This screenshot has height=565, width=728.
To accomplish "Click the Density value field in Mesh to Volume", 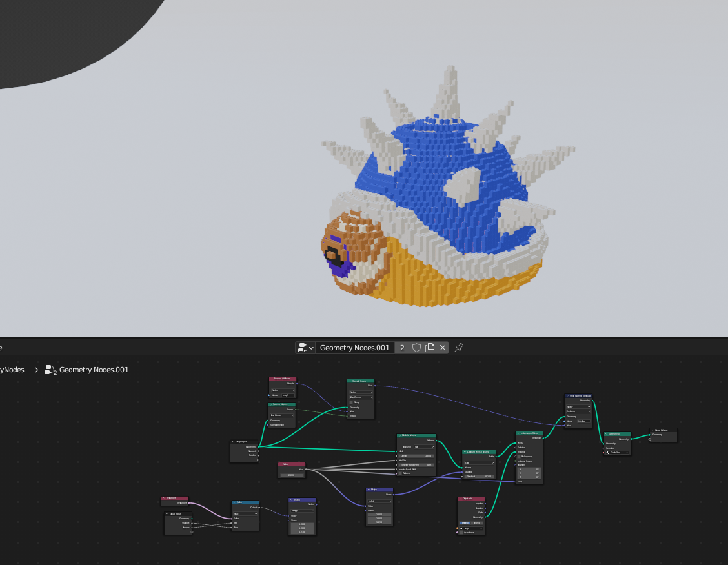I will [416, 456].
